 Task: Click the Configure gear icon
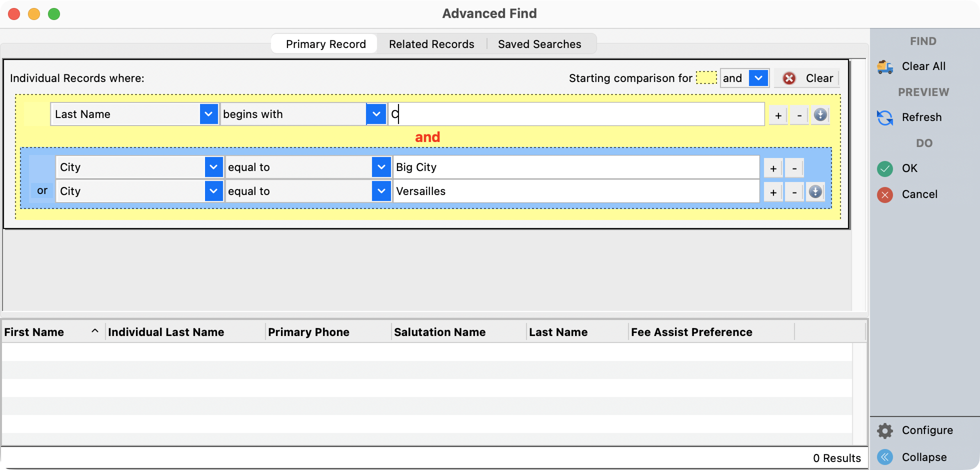coord(885,430)
